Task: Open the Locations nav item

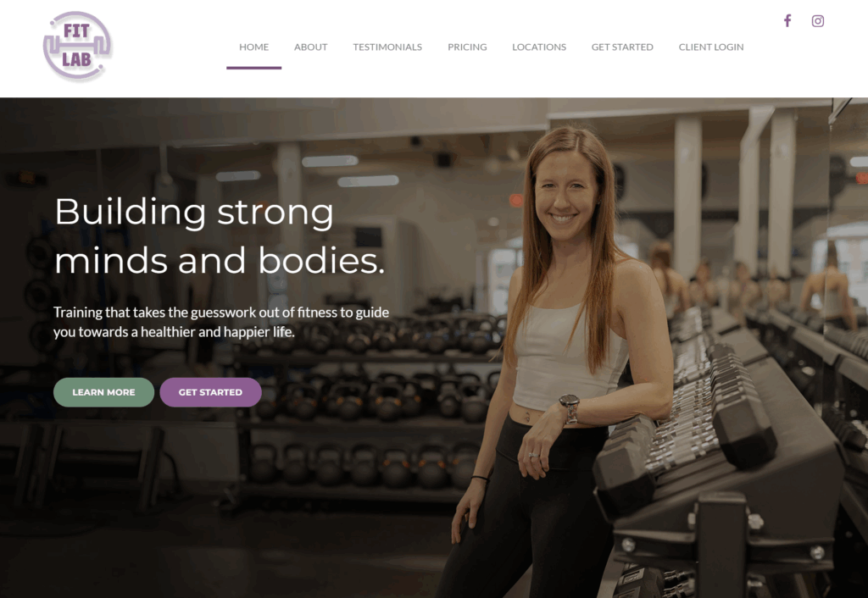Action: click(539, 47)
